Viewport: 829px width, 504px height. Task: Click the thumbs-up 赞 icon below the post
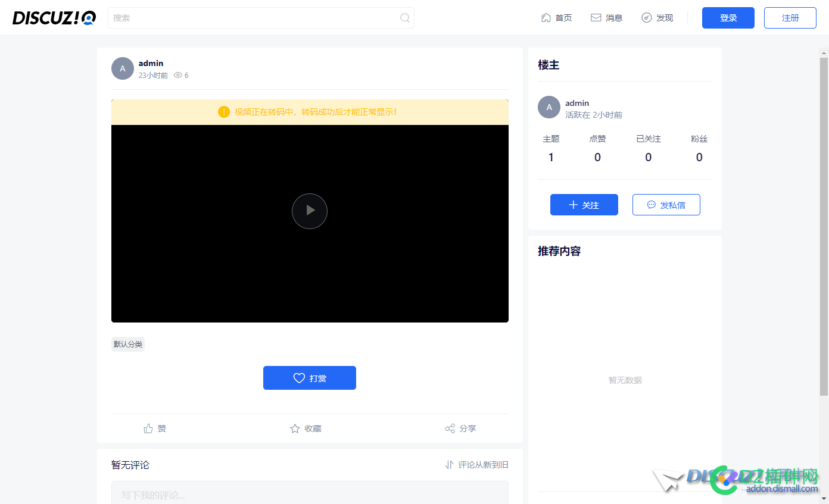click(x=148, y=428)
